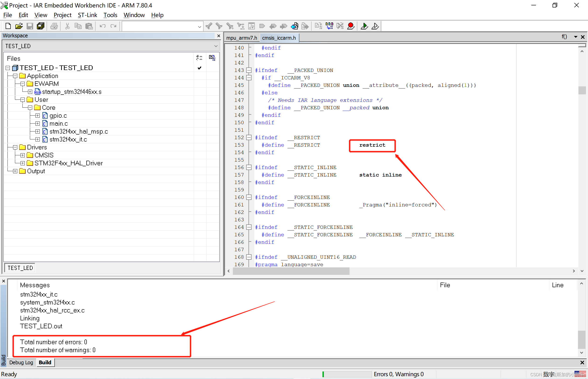
Task: Collapse code fold at line 152
Action: (x=249, y=138)
